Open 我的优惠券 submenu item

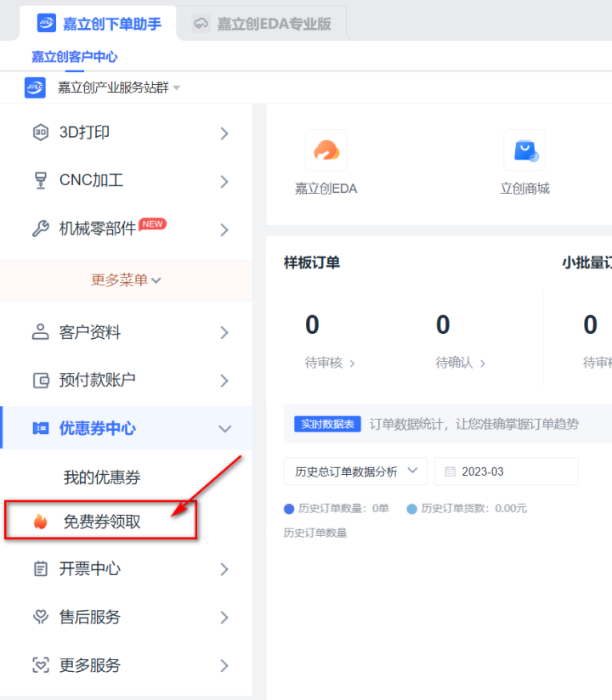(x=102, y=477)
